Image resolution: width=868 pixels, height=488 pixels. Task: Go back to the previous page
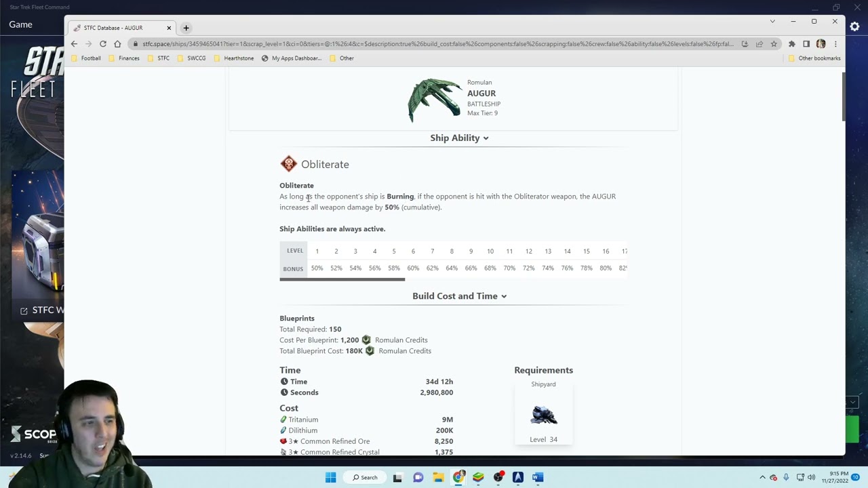(x=75, y=44)
